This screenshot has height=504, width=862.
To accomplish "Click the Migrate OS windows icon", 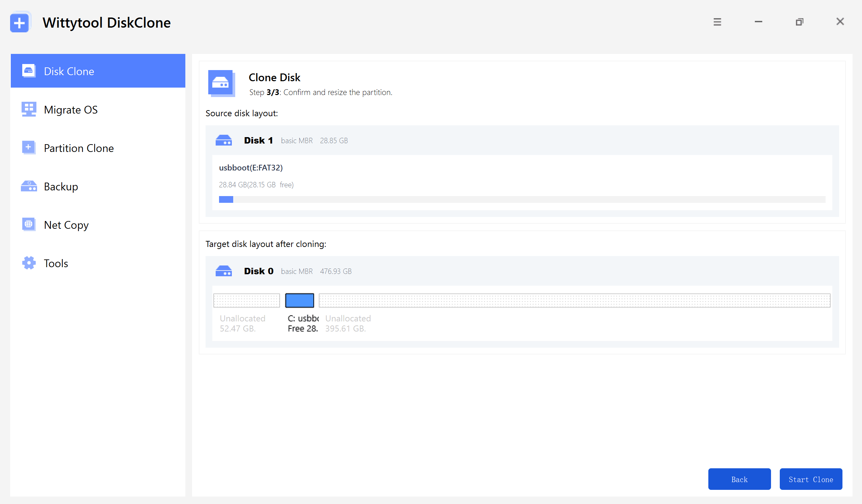I will coord(28,109).
